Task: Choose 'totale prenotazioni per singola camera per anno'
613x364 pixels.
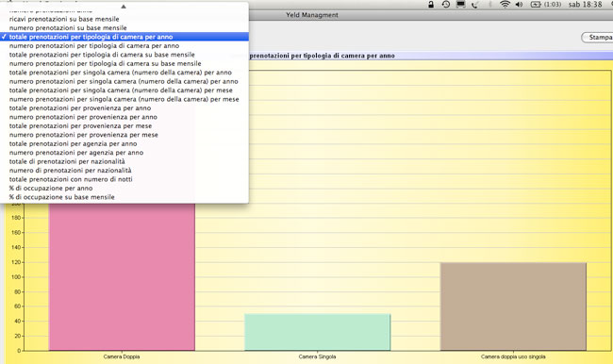Action: [x=124, y=73]
